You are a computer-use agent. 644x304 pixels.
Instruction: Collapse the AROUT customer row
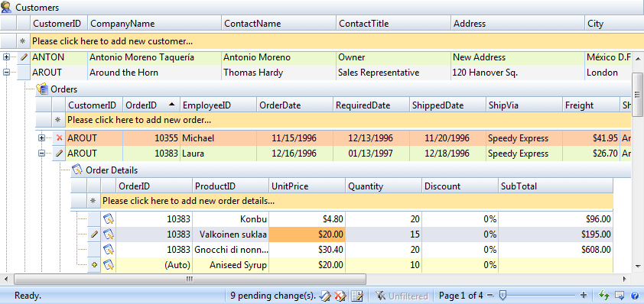coord(6,73)
